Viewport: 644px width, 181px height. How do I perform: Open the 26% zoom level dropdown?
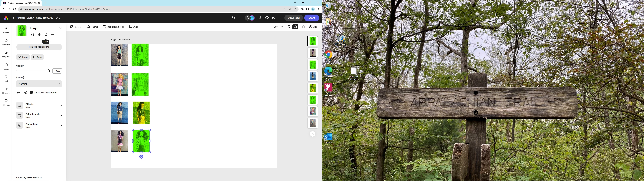click(x=278, y=27)
